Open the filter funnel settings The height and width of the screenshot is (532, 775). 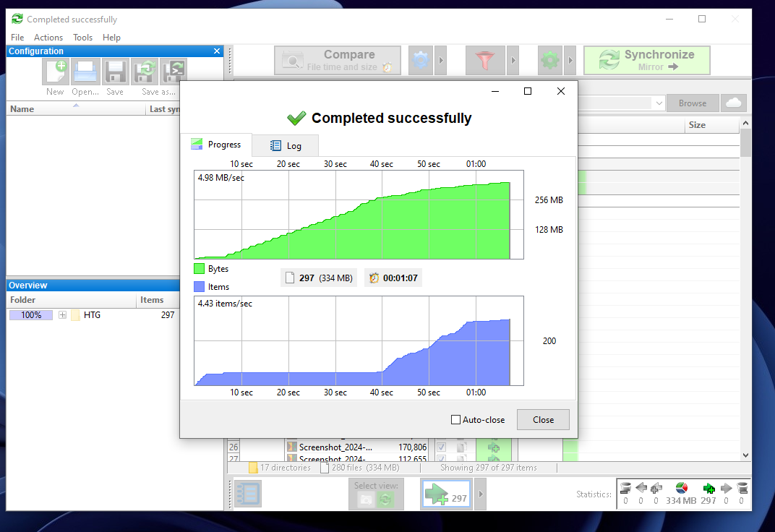tap(485, 60)
